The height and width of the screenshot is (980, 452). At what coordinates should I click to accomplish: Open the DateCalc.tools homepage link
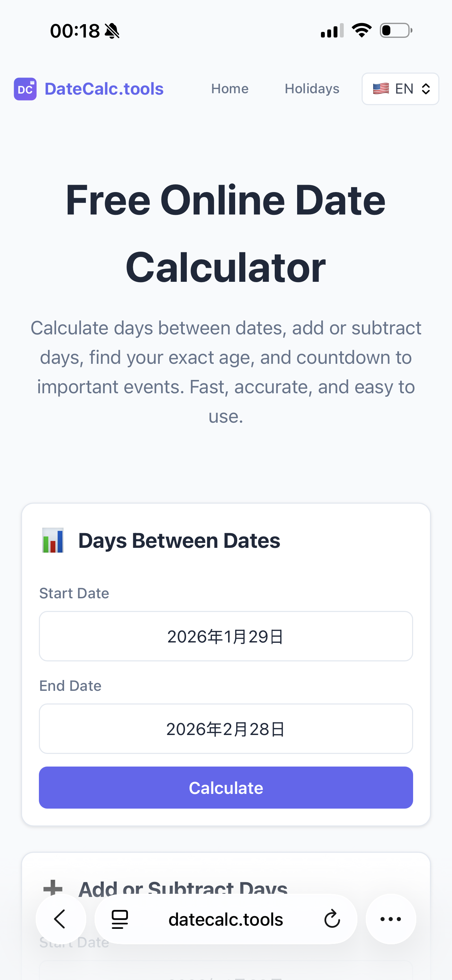[x=103, y=89]
